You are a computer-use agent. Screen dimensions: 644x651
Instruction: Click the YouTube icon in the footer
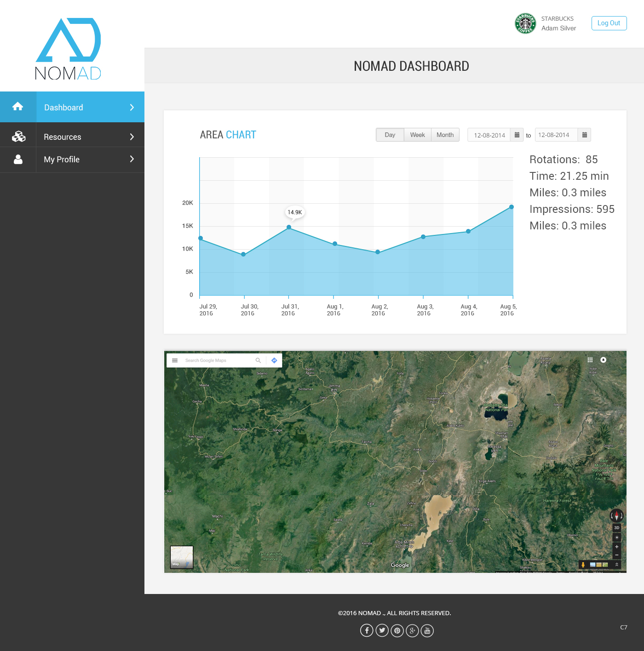427,630
